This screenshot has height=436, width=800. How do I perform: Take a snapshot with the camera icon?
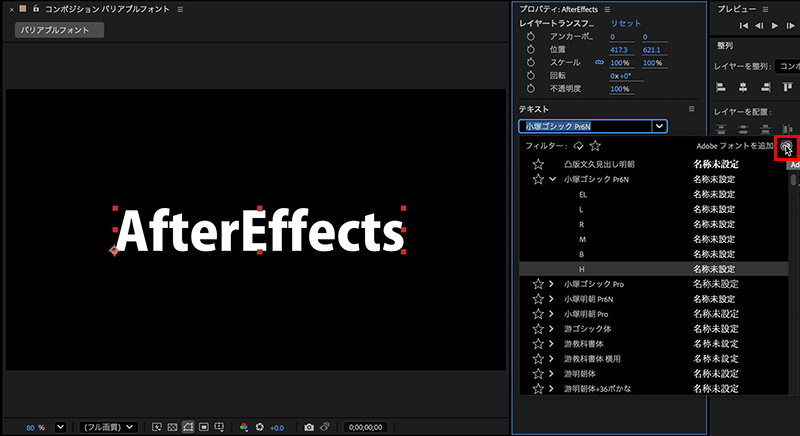309,427
